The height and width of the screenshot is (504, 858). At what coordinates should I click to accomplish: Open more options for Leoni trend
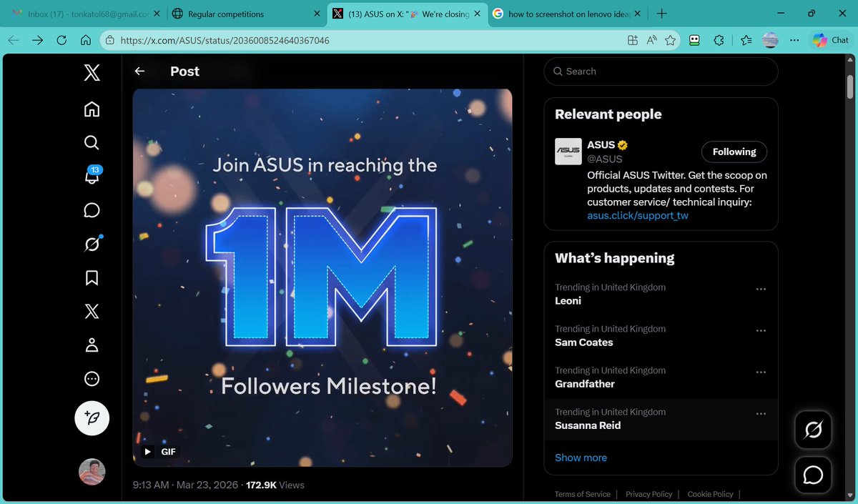click(761, 289)
